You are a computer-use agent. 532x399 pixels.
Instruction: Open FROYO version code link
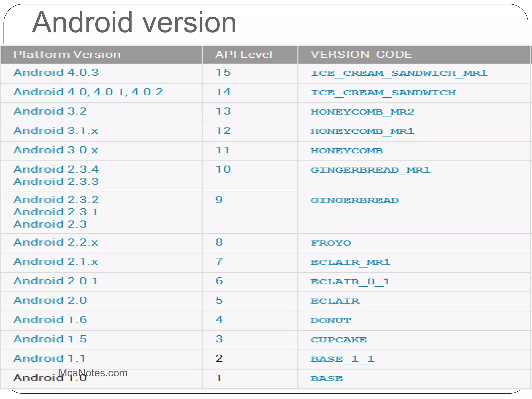point(331,243)
